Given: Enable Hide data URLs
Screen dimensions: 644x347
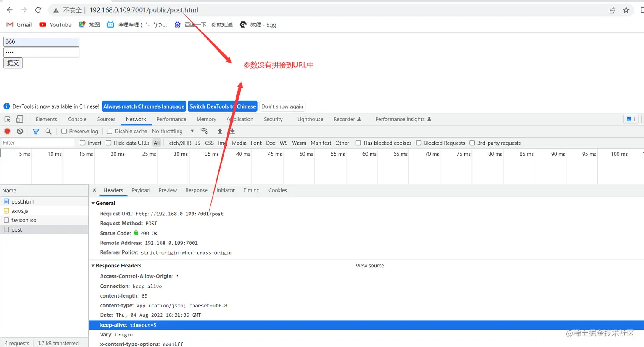Looking at the screenshot, I should (x=109, y=143).
